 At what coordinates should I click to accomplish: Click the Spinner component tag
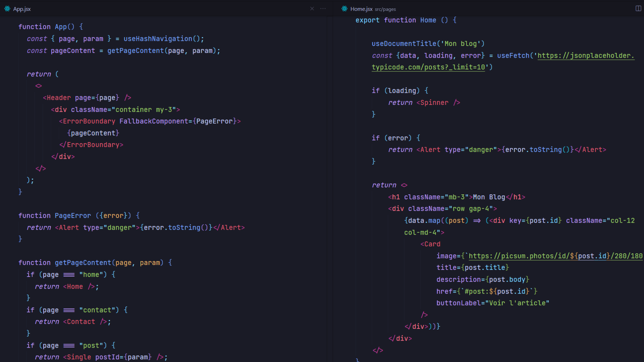point(434,103)
